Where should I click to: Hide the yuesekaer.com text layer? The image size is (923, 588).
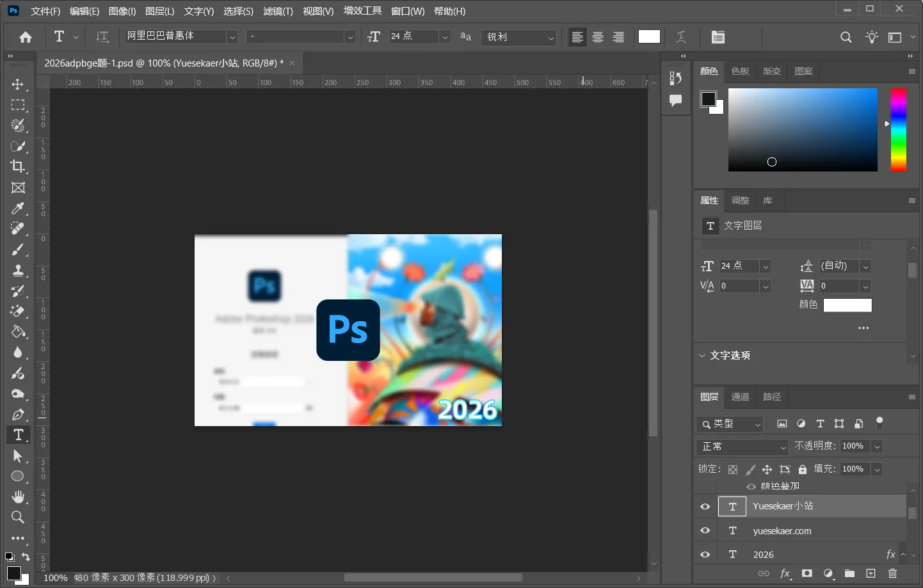[x=705, y=530]
